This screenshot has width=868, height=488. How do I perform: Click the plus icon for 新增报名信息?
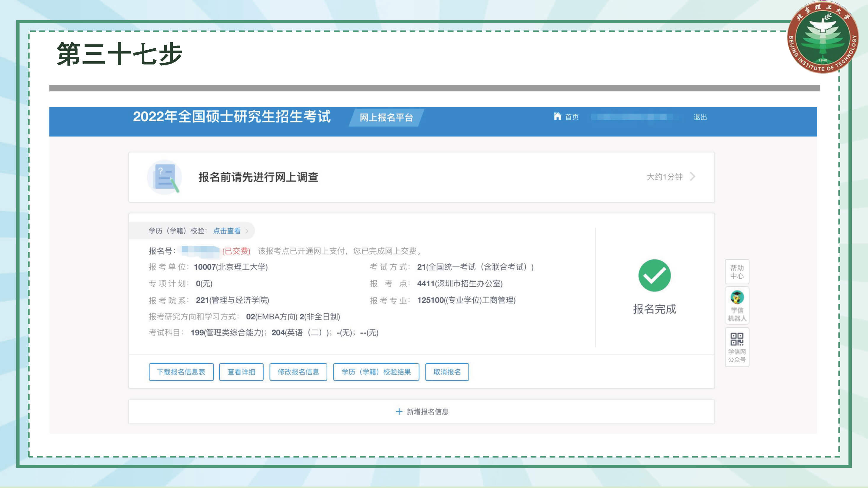(399, 412)
